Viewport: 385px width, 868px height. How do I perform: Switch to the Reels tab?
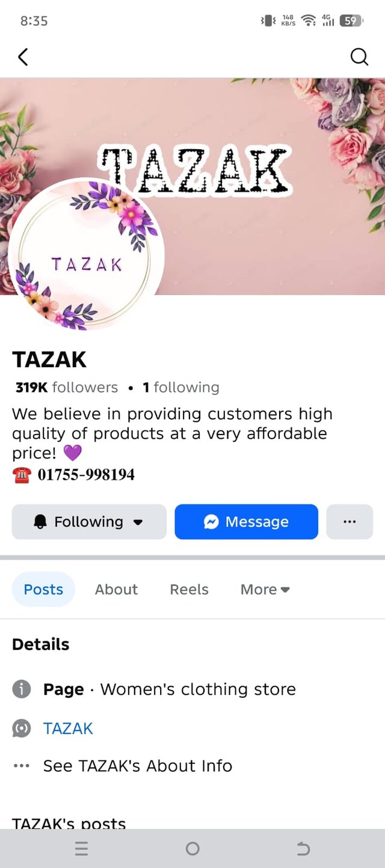pos(189,590)
